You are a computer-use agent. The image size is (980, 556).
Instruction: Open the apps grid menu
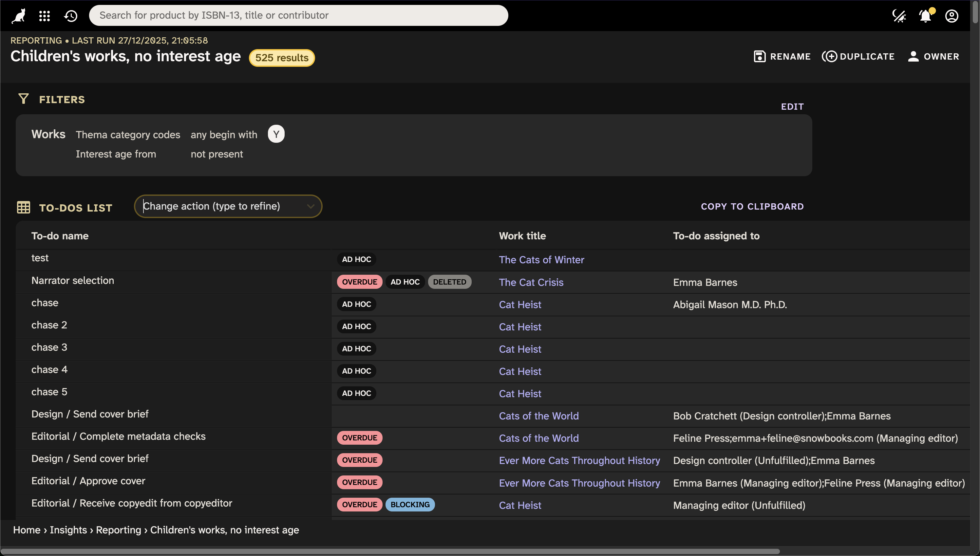tap(45, 16)
